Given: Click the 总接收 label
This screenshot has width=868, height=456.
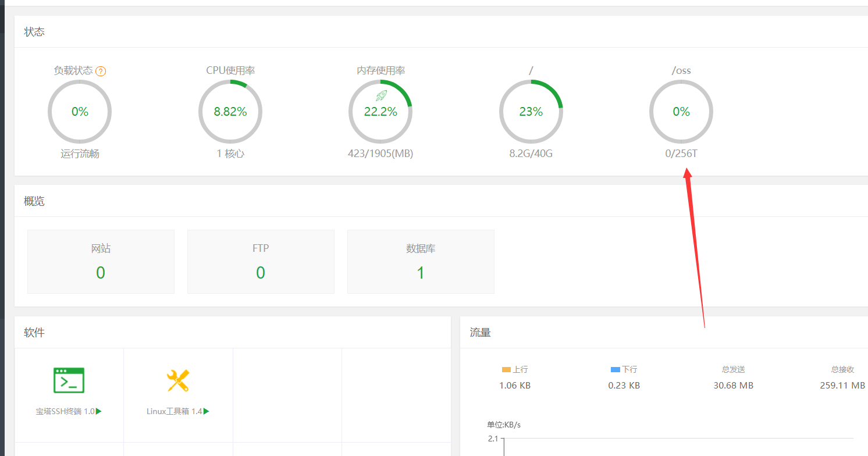Looking at the screenshot, I should tap(842, 369).
